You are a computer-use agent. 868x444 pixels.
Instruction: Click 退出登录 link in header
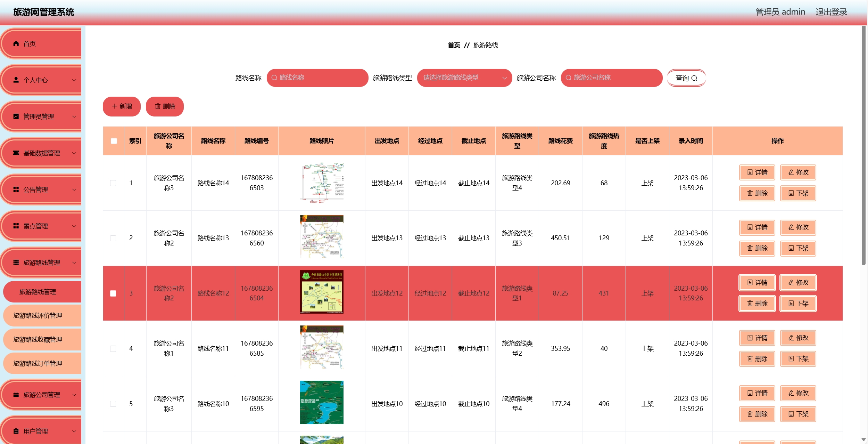[x=831, y=12]
